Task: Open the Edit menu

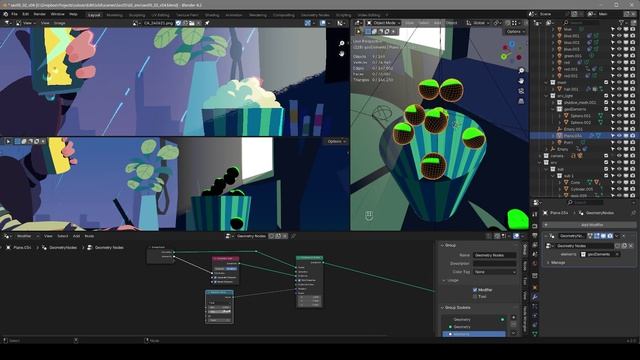Action: point(26,14)
